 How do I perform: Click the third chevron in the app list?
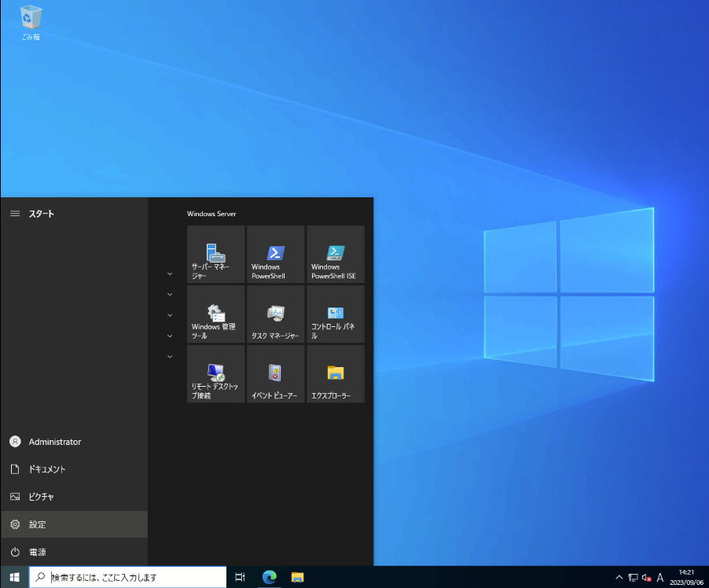[x=170, y=315]
